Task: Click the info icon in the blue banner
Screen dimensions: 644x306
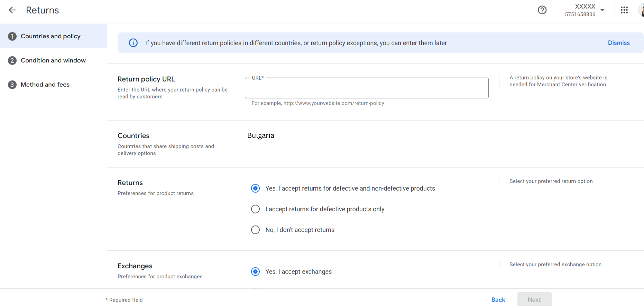Action: [x=133, y=43]
